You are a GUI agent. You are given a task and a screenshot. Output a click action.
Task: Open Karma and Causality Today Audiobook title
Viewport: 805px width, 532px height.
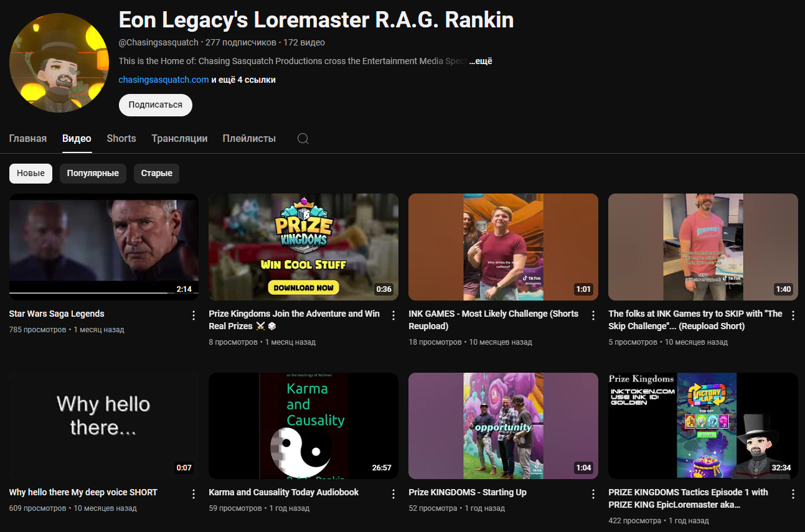point(284,492)
